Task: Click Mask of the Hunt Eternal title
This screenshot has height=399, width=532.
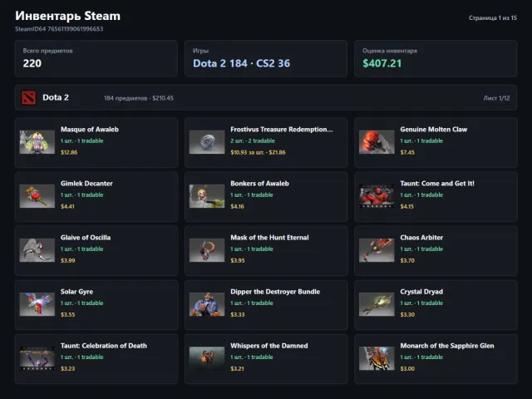Action: coord(269,238)
